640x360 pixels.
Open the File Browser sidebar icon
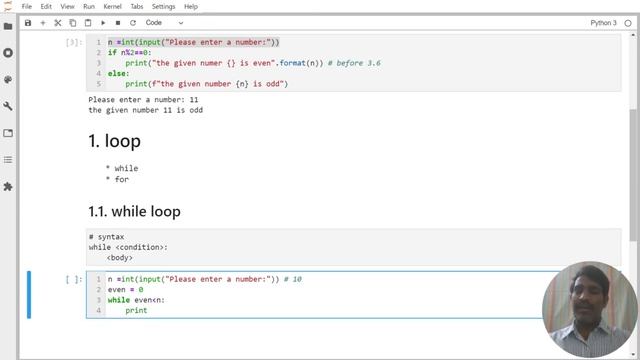(x=8, y=27)
